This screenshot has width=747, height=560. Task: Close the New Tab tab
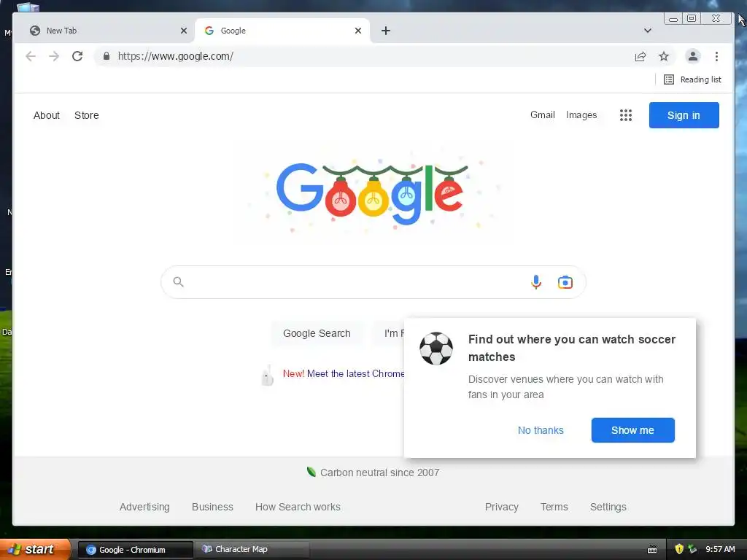tap(183, 31)
